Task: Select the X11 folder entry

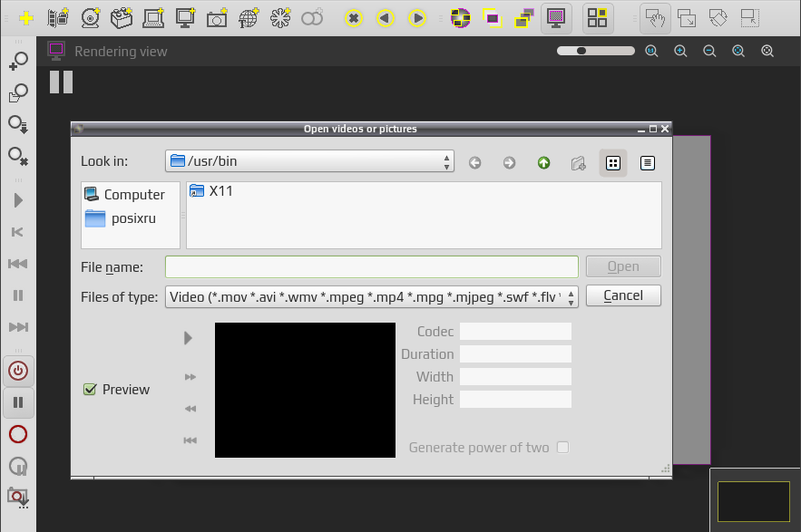Action: pyautogui.click(x=211, y=191)
